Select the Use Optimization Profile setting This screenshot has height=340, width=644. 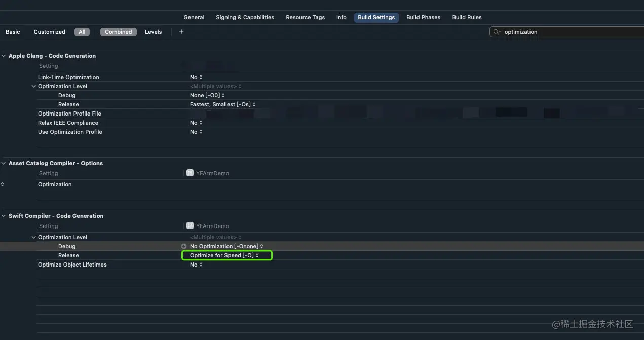[70, 132]
